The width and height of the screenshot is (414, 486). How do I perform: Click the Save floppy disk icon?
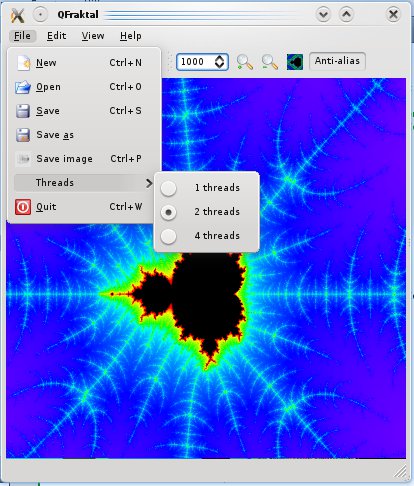click(23, 111)
